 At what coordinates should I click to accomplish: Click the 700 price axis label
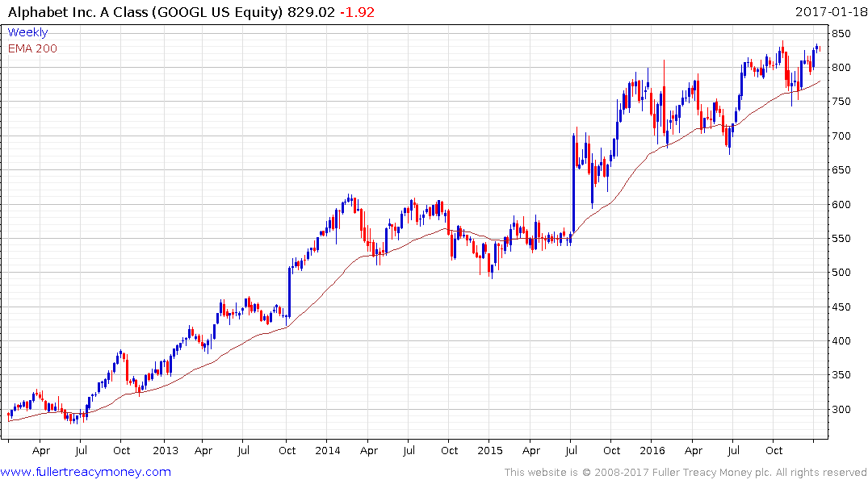tap(841, 136)
